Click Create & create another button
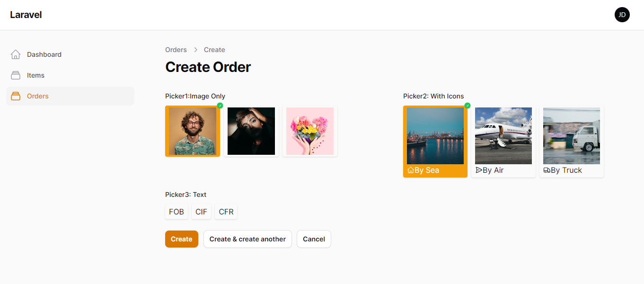The width and height of the screenshot is (644, 284). tap(247, 239)
